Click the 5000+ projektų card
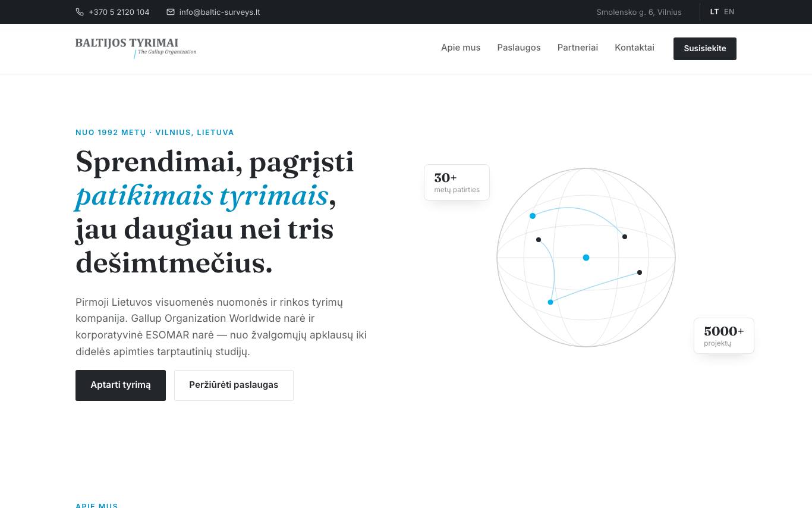The height and width of the screenshot is (508, 812). coord(724,336)
